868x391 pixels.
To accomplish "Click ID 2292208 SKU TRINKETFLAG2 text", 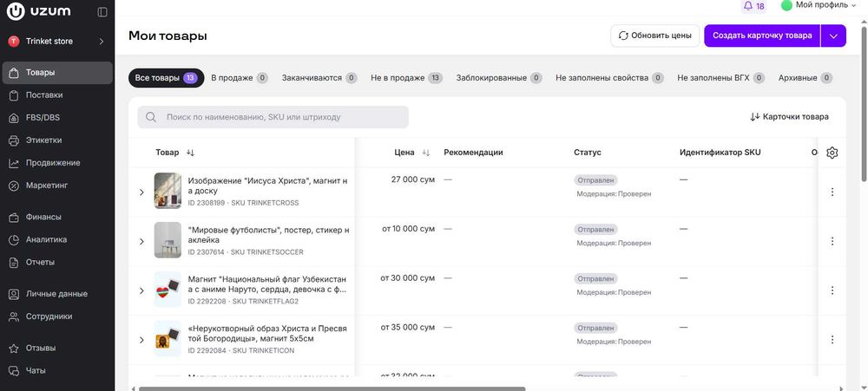I will [x=244, y=302].
